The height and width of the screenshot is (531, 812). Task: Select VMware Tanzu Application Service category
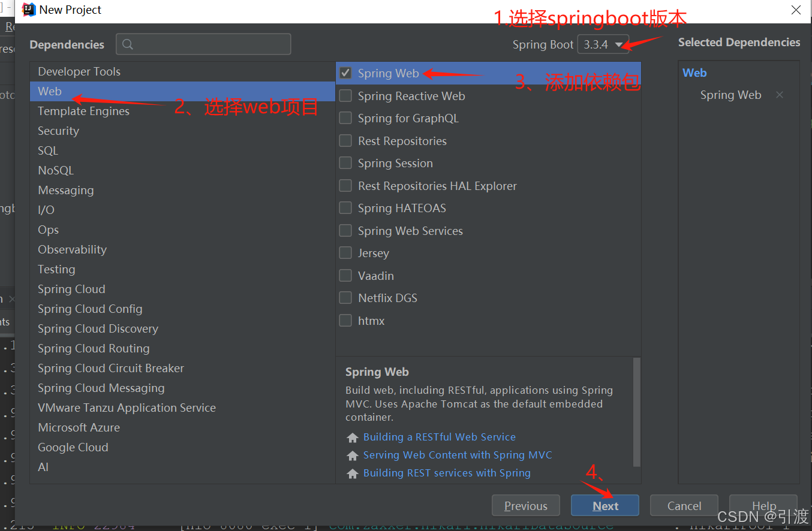coord(182,408)
